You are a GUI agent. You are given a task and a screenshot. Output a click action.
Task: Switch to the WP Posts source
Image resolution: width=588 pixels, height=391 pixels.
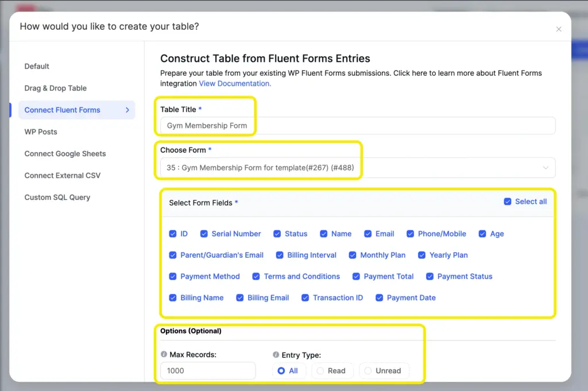[41, 131]
